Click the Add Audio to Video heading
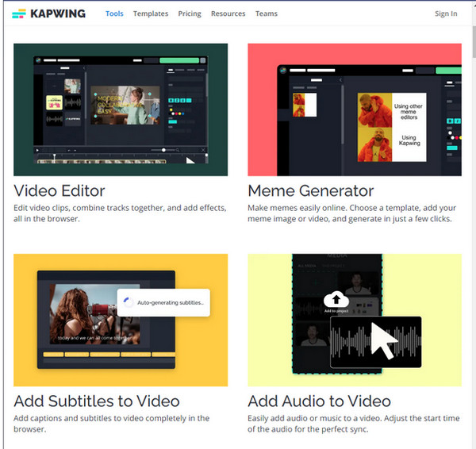This screenshot has width=476, height=449. 319,401
